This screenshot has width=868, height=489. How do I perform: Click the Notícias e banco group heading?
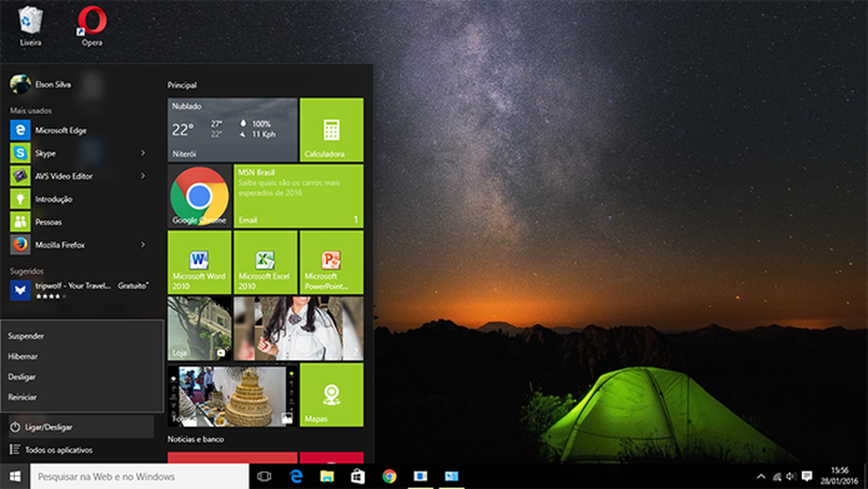[196, 440]
